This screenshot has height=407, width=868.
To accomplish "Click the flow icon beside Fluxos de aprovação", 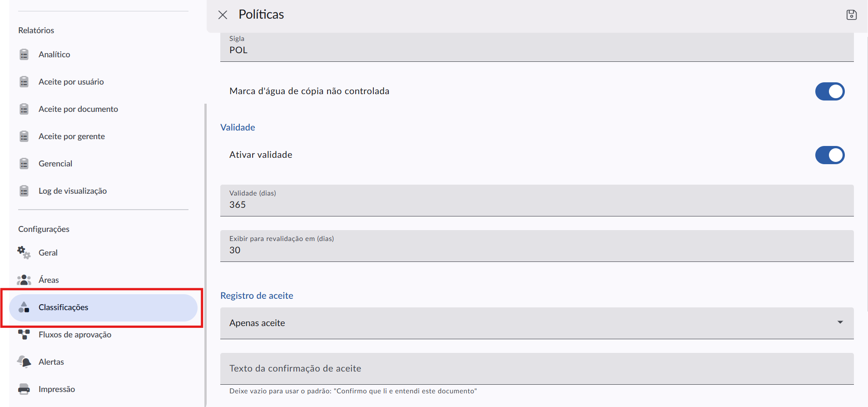I will tap(24, 335).
